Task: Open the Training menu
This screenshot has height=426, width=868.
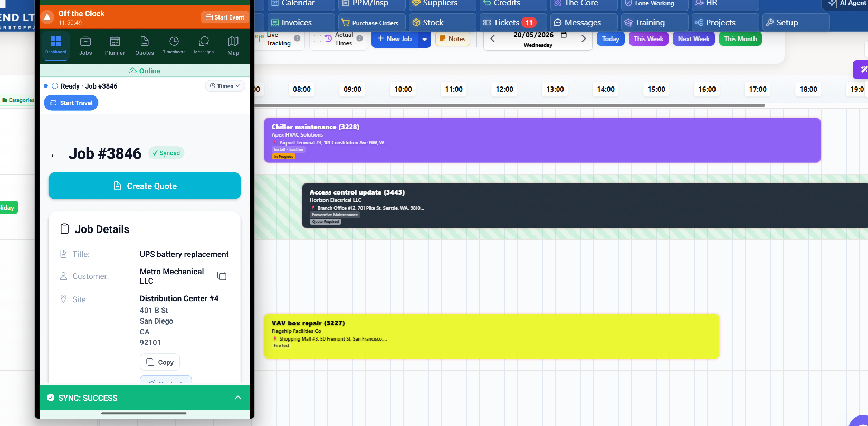Action: [x=654, y=23]
